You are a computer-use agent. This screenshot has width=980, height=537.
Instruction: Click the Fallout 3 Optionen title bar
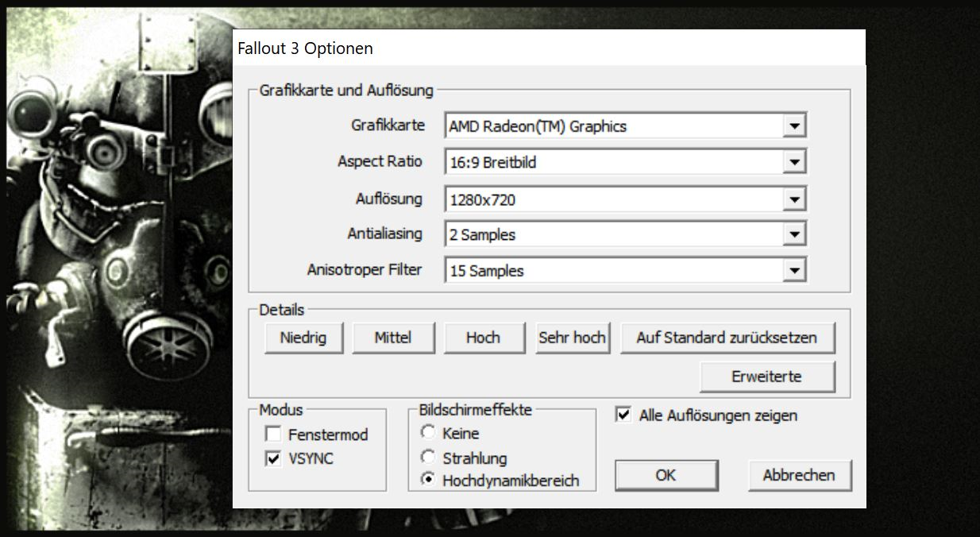point(549,48)
